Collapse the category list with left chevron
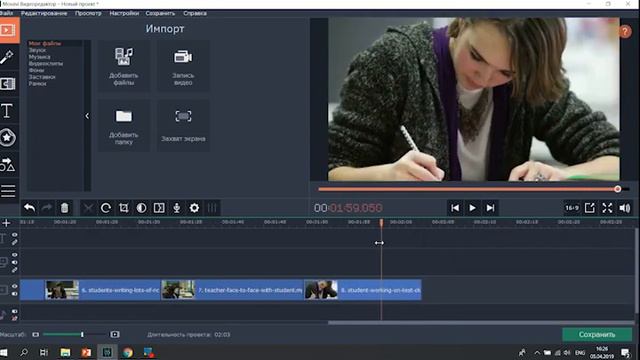This screenshot has height=360, width=640. (x=87, y=116)
